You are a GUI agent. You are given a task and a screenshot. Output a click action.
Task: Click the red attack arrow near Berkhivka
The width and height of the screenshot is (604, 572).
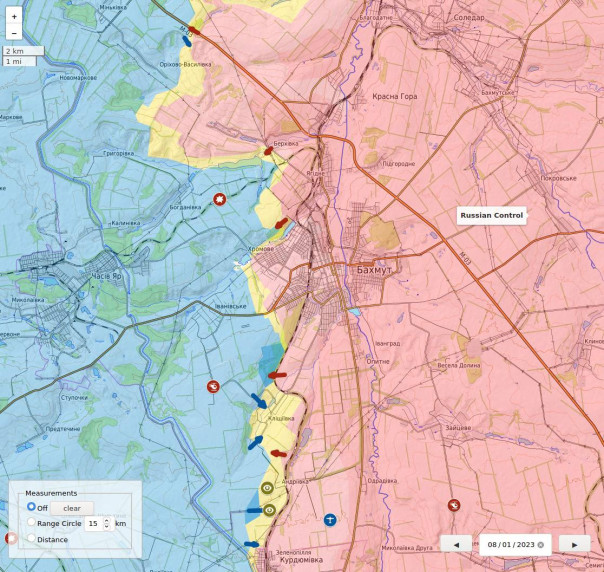(x=268, y=151)
